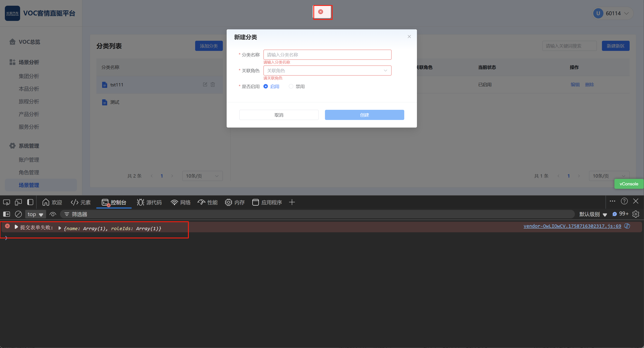
Task: Click edit icon on tst111 row
Action: coord(205,85)
